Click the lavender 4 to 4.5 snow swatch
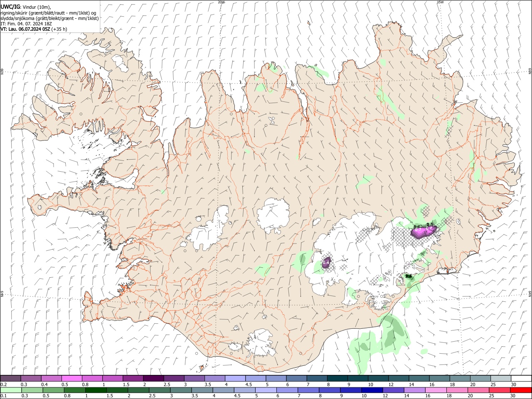Screen dimensions: 532x399 (x=235, y=378)
